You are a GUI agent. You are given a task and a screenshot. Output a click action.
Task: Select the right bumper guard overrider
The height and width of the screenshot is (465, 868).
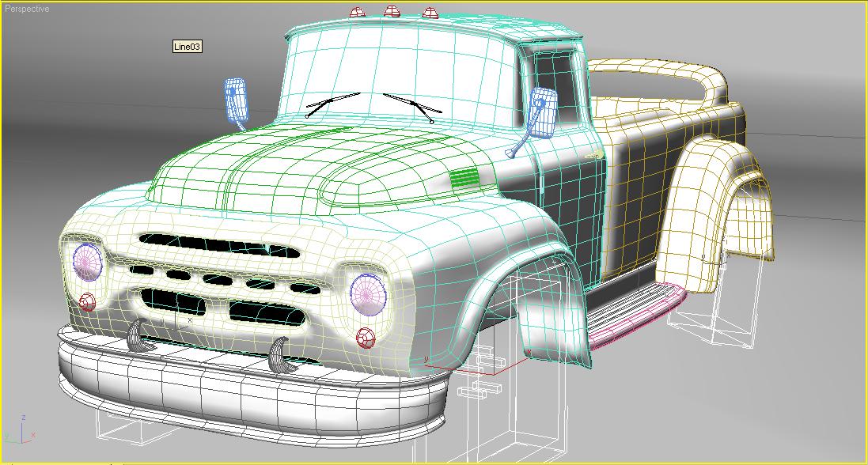coord(279,356)
